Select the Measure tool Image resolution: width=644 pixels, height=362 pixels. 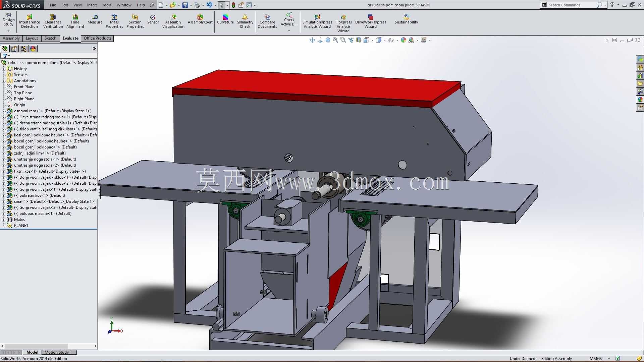pyautogui.click(x=95, y=19)
